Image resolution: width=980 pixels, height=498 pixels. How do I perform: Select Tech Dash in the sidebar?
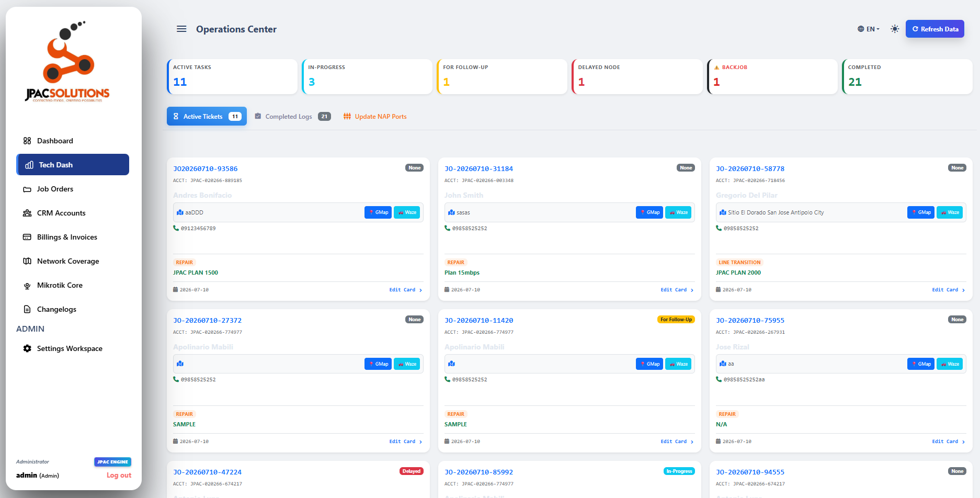73,164
